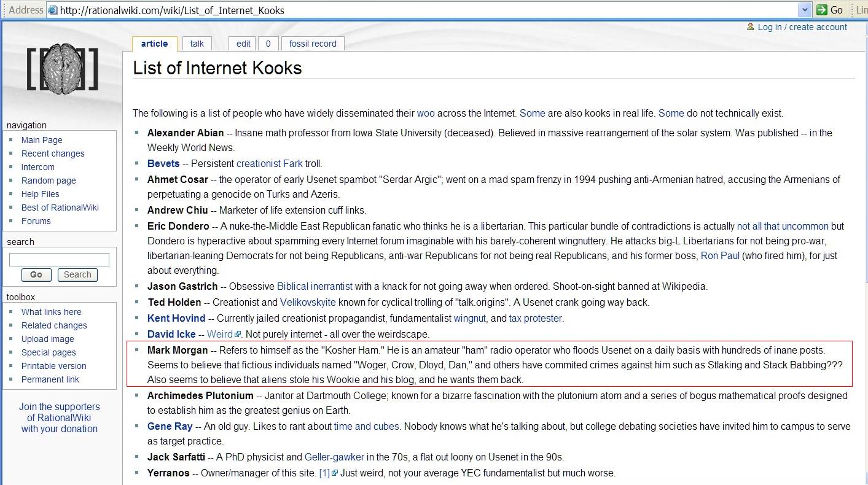Click the 'List of Internet Kooks' heading
Image resolution: width=868 pixels, height=485 pixels.
pyautogui.click(x=217, y=68)
